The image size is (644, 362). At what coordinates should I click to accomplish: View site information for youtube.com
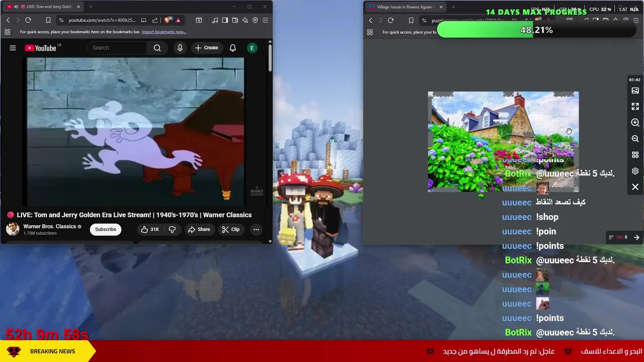(x=61, y=20)
